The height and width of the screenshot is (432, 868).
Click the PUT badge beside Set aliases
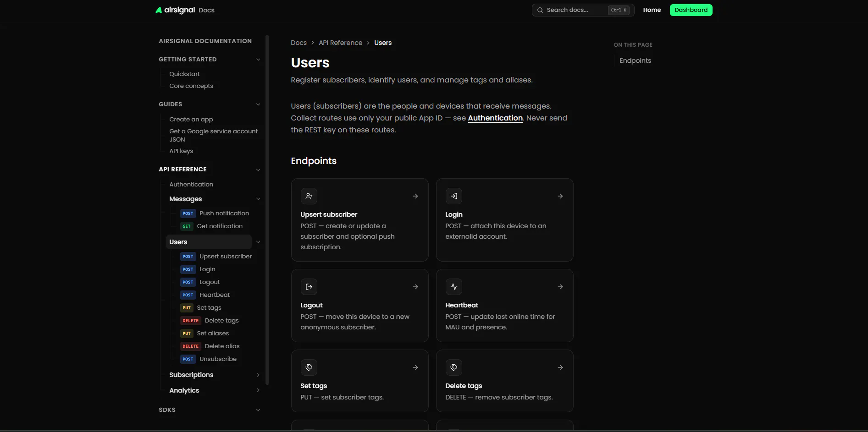click(x=187, y=334)
